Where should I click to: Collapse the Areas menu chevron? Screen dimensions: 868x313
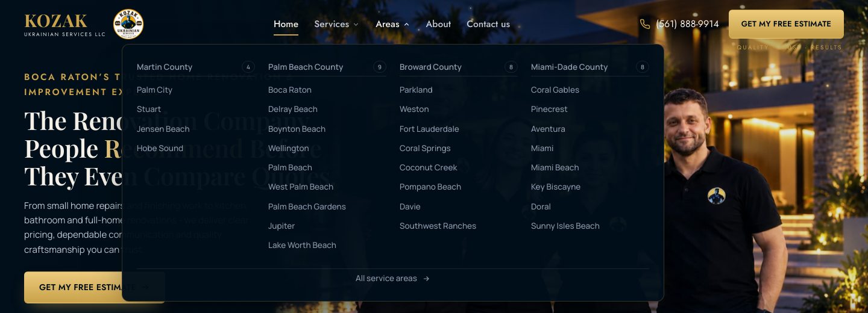[406, 25]
